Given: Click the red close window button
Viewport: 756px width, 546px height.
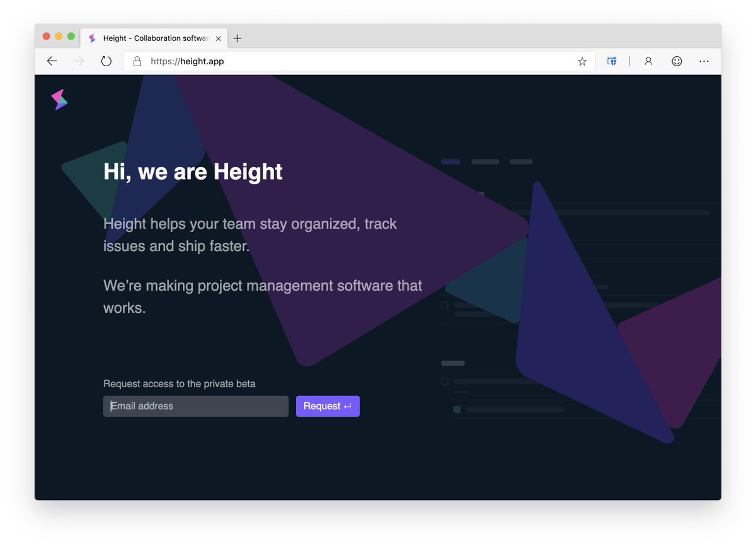Looking at the screenshot, I should click(47, 37).
